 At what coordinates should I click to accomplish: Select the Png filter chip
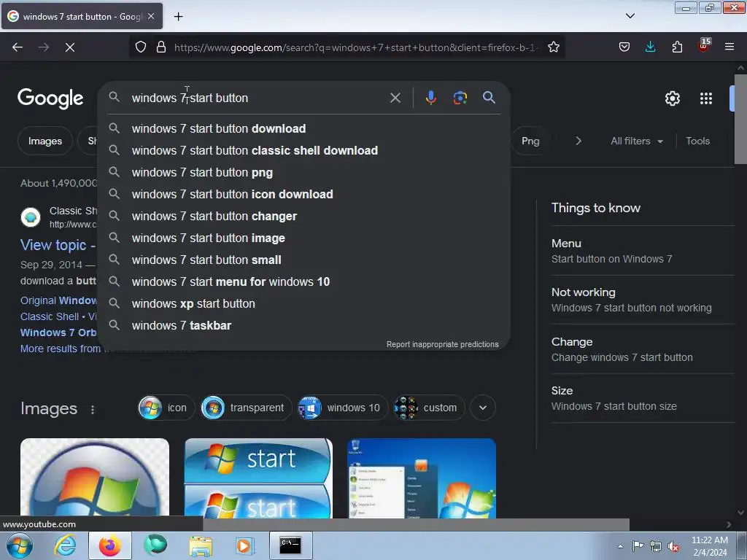530,141
